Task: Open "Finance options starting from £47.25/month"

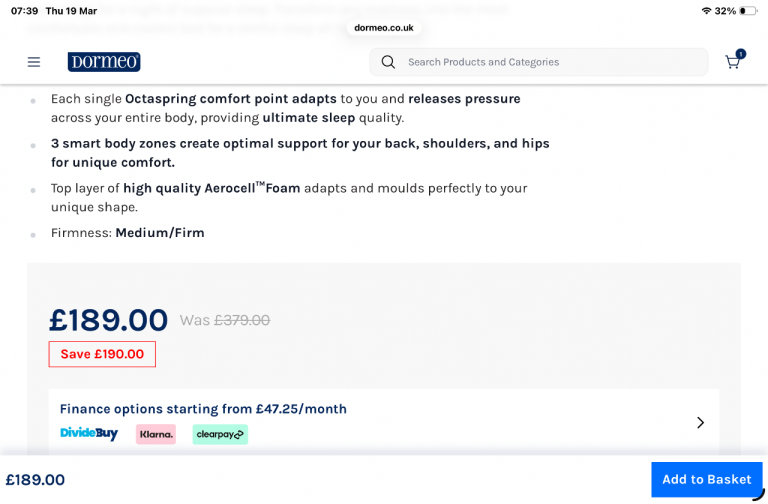Action: [x=203, y=409]
